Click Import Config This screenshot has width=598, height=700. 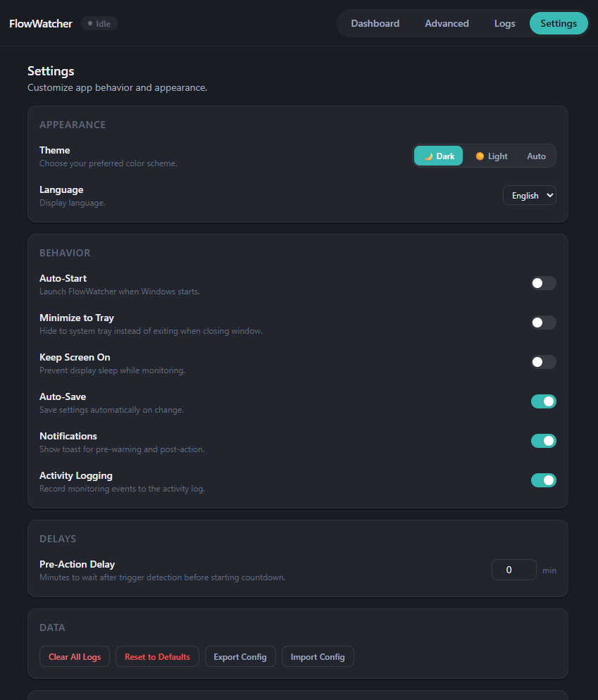pyautogui.click(x=318, y=656)
